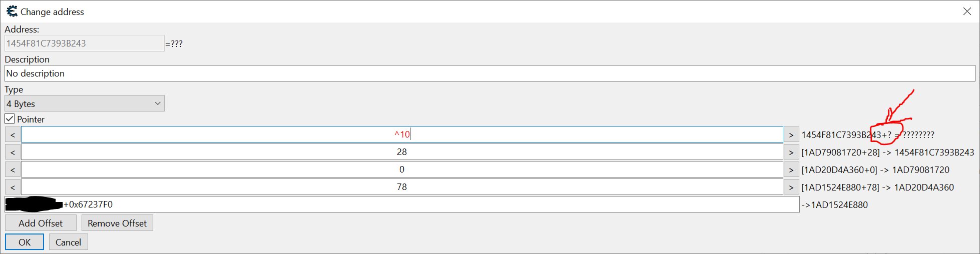980x254 pixels.
Task: Increase the 0 offset with right arrow
Action: point(791,169)
